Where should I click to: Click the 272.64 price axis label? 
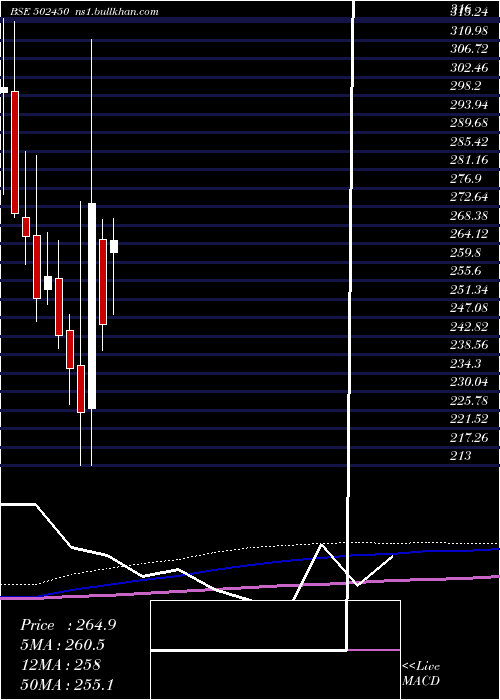pyautogui.click(x=469, y=197)
